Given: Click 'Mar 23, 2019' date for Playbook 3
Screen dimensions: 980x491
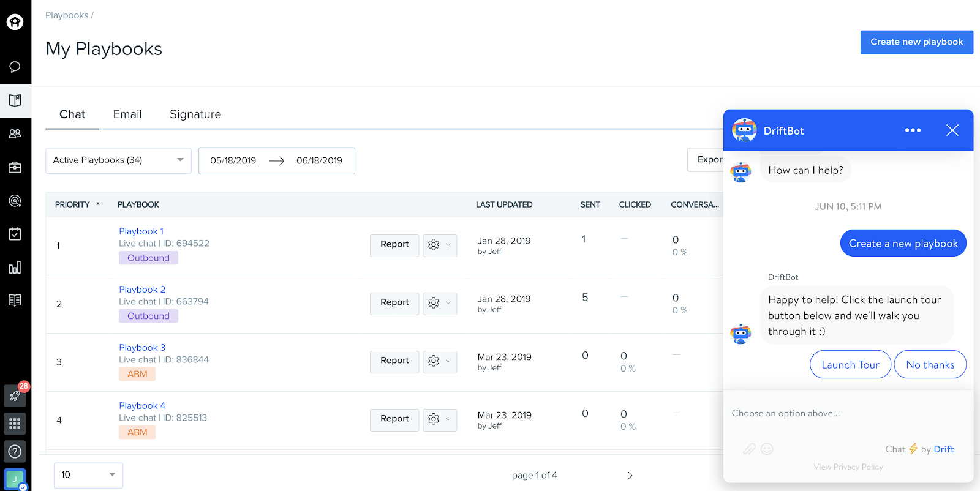Looking at the screenshot, I should tap(505, 357).
